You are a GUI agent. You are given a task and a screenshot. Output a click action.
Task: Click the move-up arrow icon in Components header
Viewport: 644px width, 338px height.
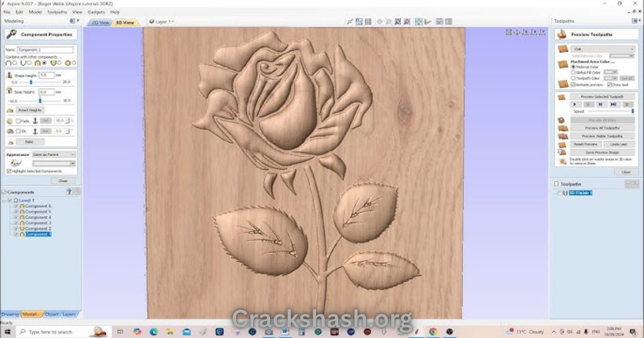[x=69, y=192]
